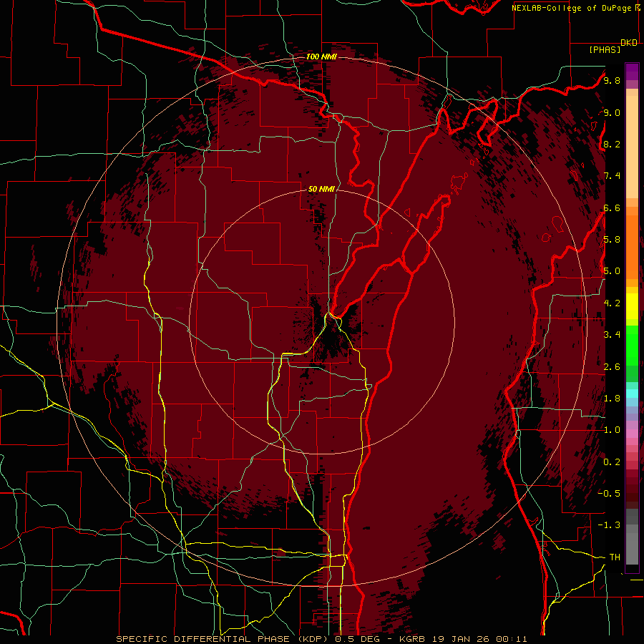Screen dimensions: 644x644
Task: Click the 00:11 timestamp in the caption
Action: coord(511,639)
